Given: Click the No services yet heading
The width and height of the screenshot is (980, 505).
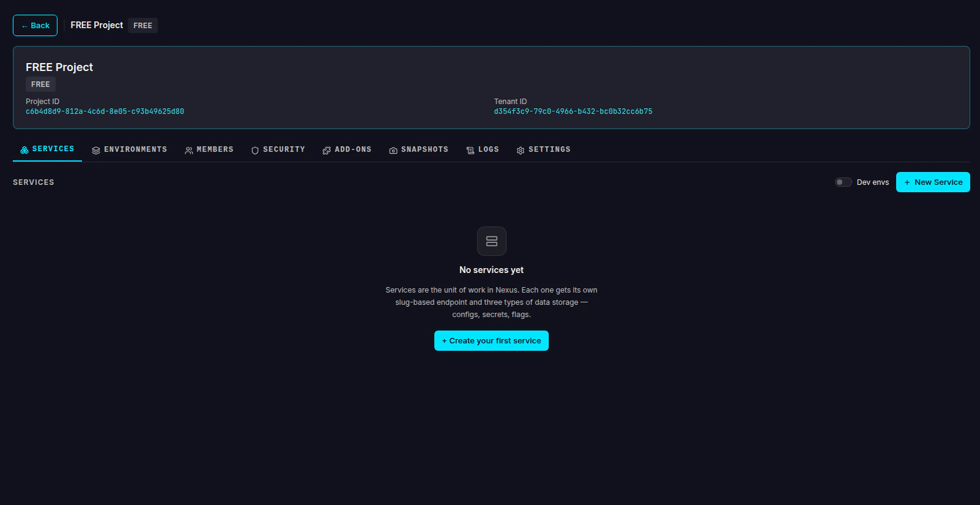Looking at the screenshot, I should tap(491, 270).
